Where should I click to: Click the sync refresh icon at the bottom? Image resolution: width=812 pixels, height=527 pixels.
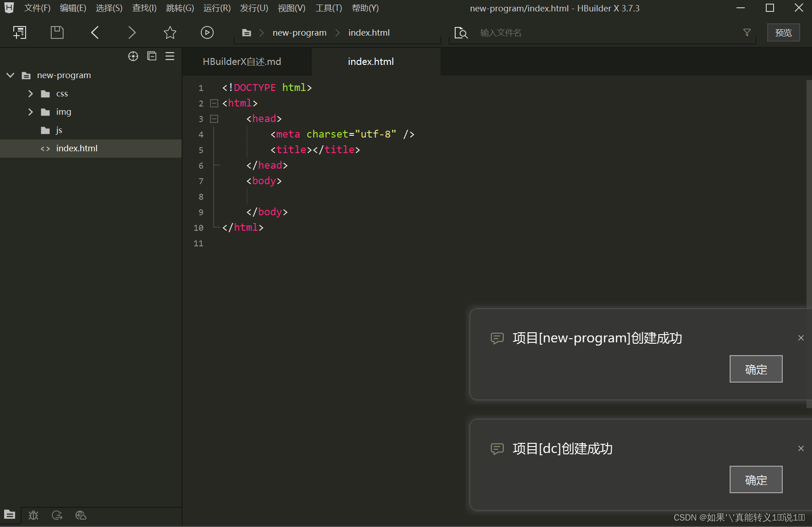pyautogui.click(x=57, y=515)
